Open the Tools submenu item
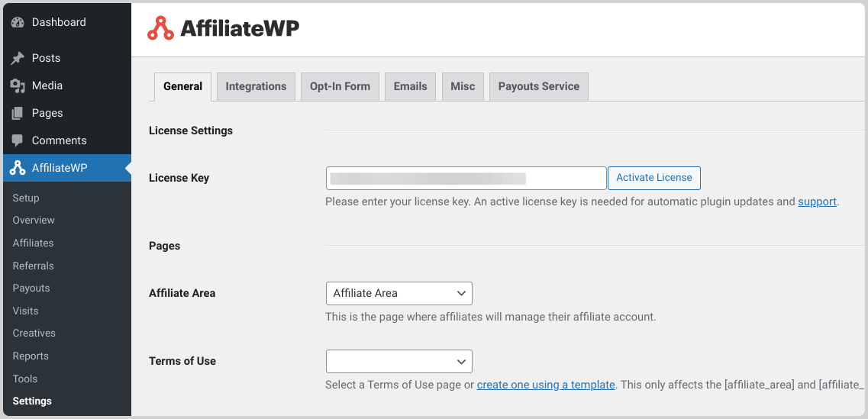Viewport: 868px width, 419px height. tap(25, 379)
